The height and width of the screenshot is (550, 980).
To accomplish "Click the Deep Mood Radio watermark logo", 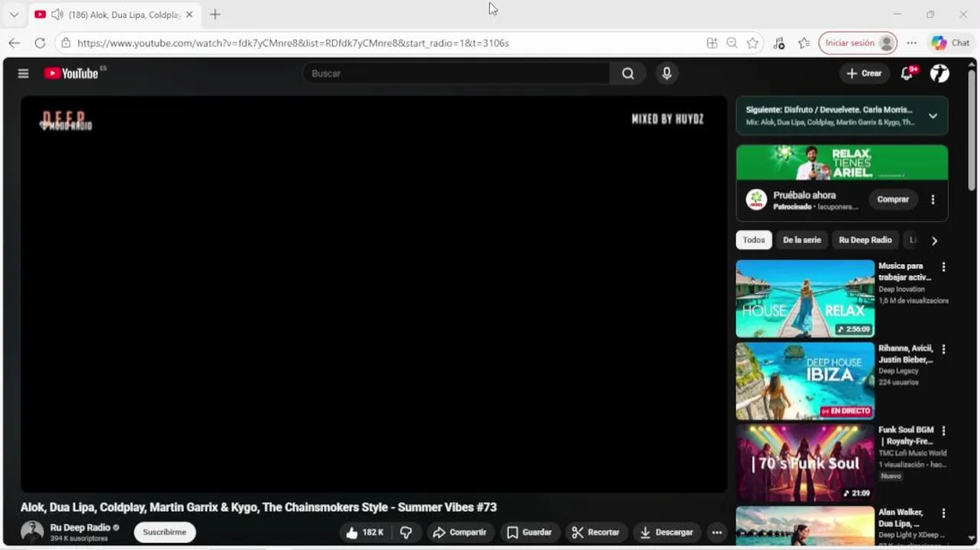I will pos(65,121).
